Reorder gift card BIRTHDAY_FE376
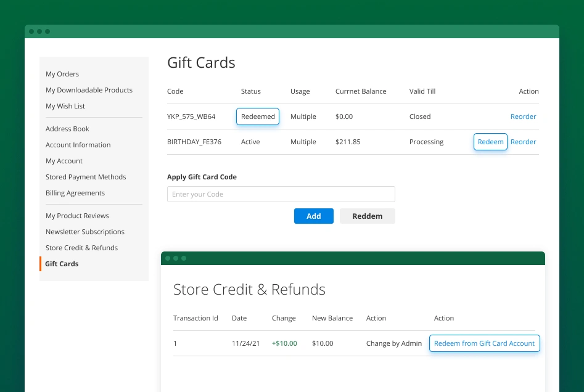Image resolution: width=584 pixels, height=392 pixels. [x=523, y=142]
